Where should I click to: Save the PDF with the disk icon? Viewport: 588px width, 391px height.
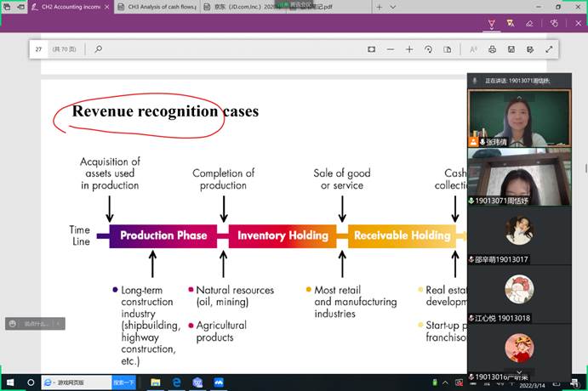[x=511, y=49]
